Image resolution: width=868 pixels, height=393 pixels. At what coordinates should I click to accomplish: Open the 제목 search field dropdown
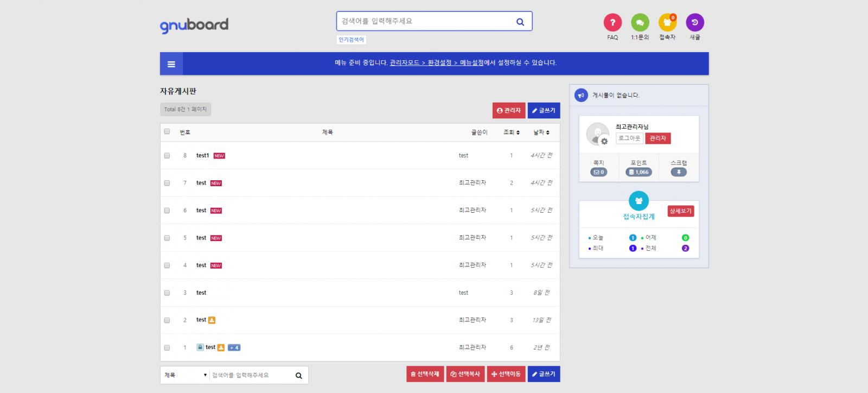[x=186, y=375]
